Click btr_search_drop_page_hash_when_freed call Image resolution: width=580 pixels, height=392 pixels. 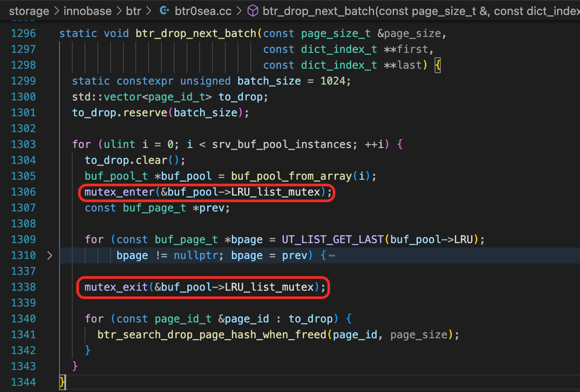212,335
